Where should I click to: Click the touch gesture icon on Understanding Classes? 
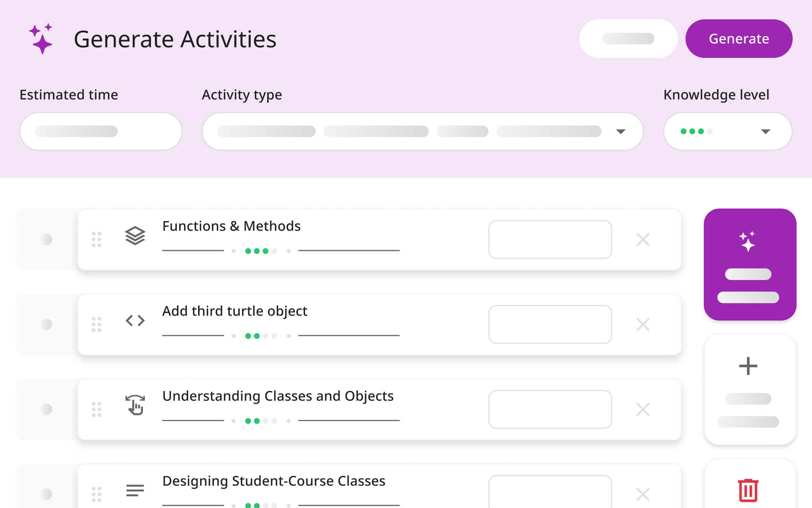pyautogui.click(x=135, y=405)
